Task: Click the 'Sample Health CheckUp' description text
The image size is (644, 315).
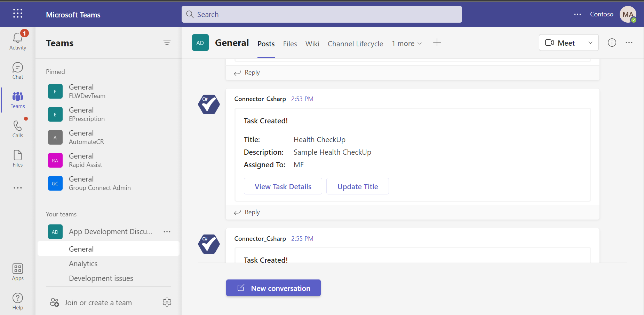Action: (332, 152)
